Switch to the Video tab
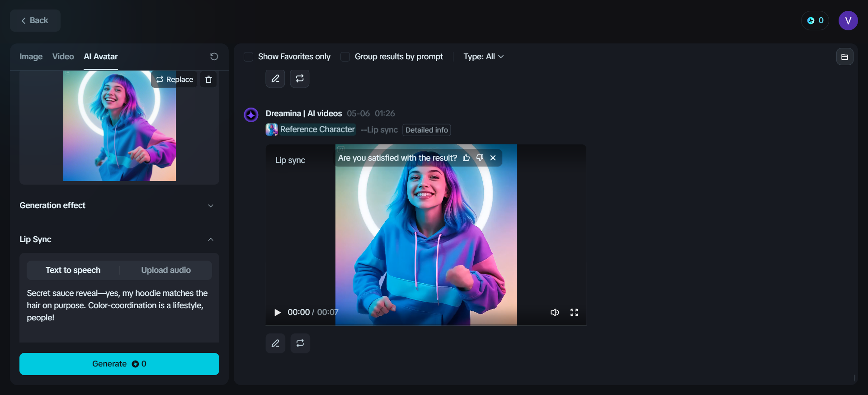868x395 pixels. tap(63, 57)
